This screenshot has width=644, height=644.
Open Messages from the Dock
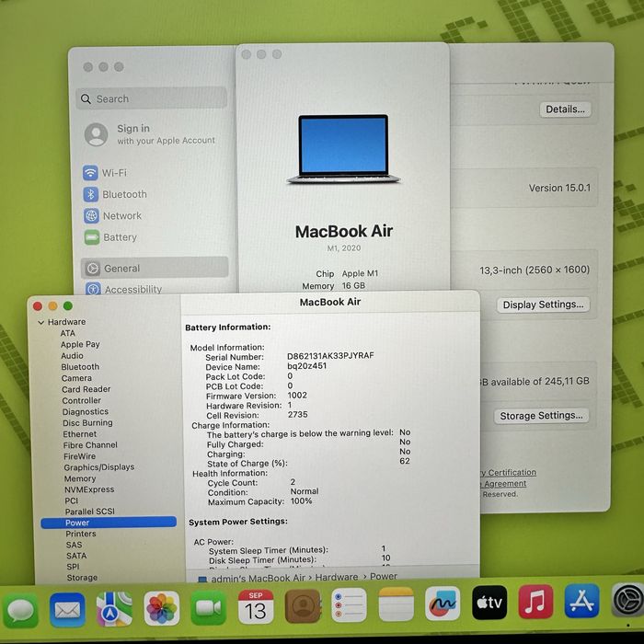click(20, 610)
